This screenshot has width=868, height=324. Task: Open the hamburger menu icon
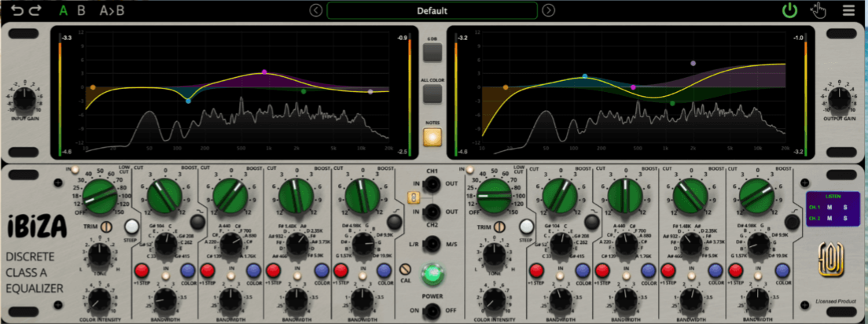pyautogui.click(x=848, y=10)
